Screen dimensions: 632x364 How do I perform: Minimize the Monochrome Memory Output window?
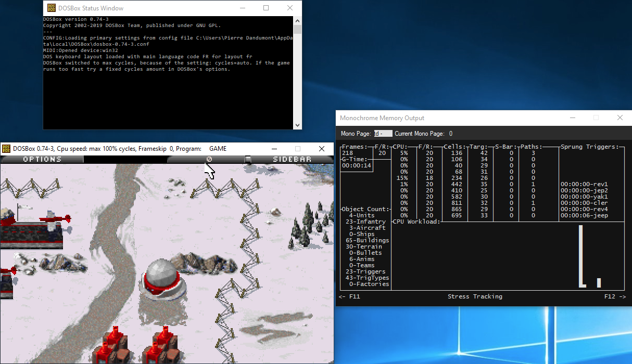coord(572,118)
